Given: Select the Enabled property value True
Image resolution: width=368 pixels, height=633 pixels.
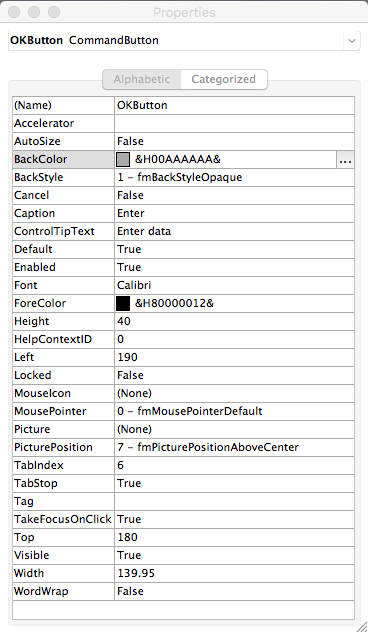Looking at the screenshot, I should [x=234, y=267].
